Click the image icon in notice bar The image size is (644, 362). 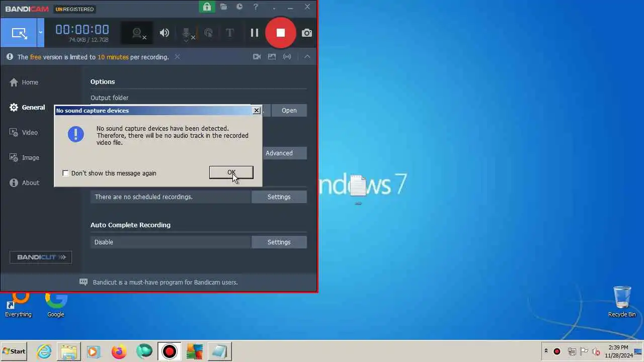tap(272, 57)
